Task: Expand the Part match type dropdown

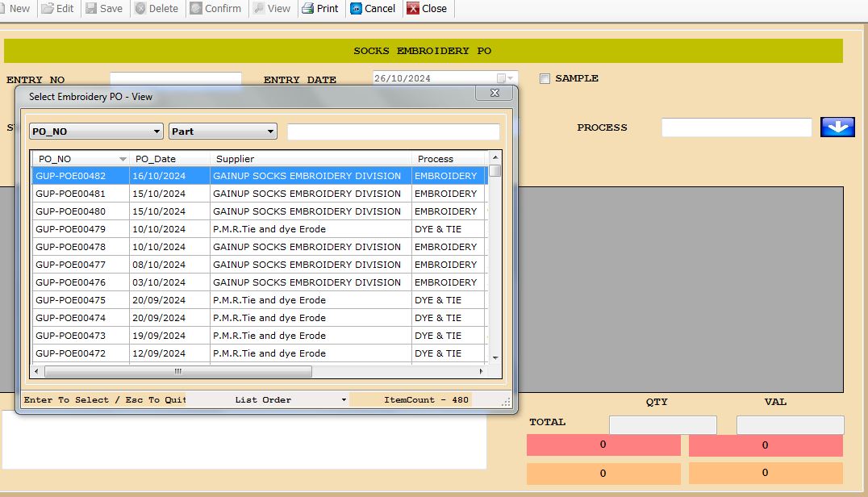Action: click(x=270, y=132)
